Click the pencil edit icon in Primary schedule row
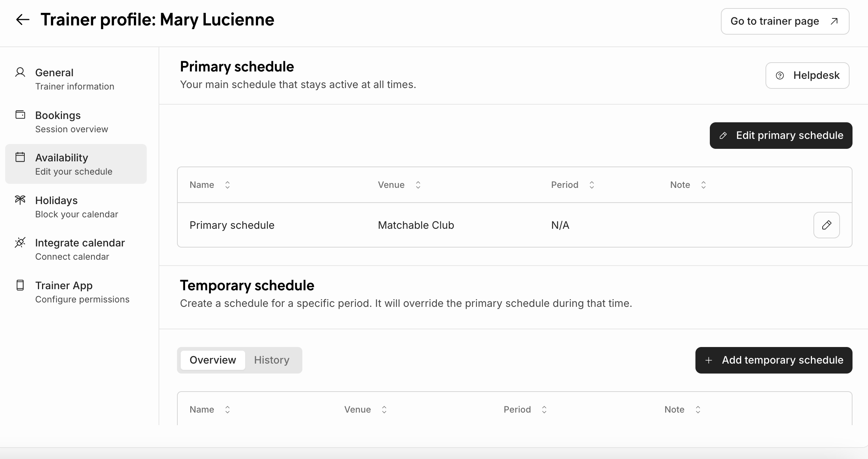The image size is (868, 459). pos(826,225)
